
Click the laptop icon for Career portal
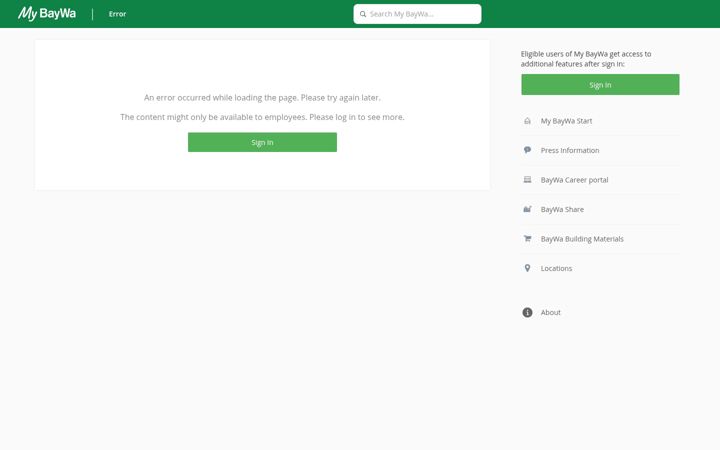(527, 180)
